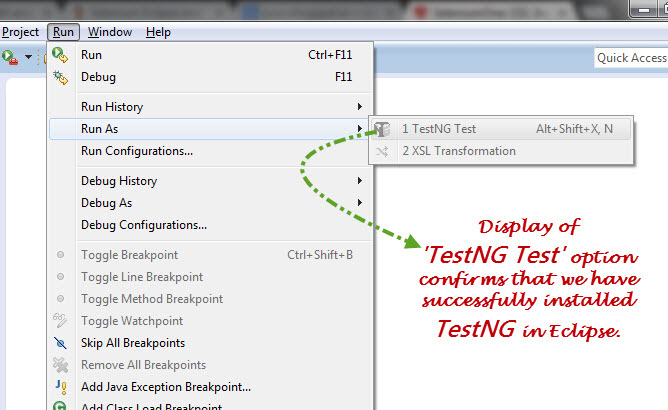Screen dimensions: 668x410
Task: Toggle Skip All Breakpoints
Action: click(x=211, y=343)
